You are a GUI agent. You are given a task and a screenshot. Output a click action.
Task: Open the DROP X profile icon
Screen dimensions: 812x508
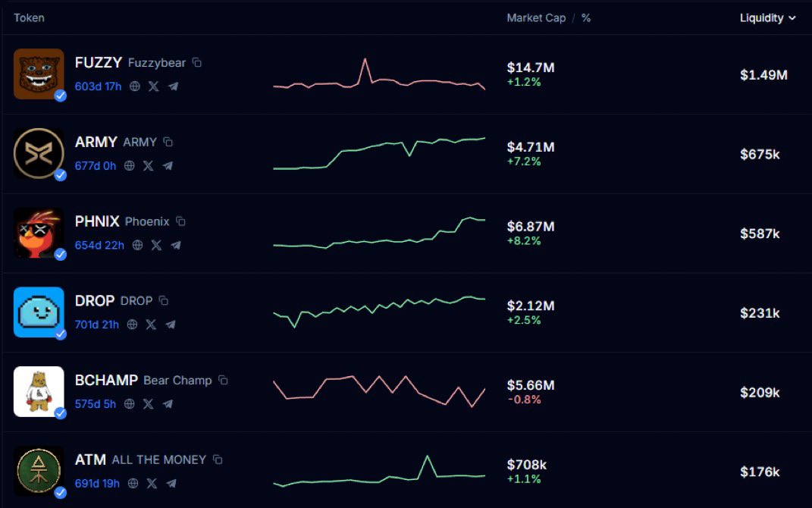coord(151,325)
